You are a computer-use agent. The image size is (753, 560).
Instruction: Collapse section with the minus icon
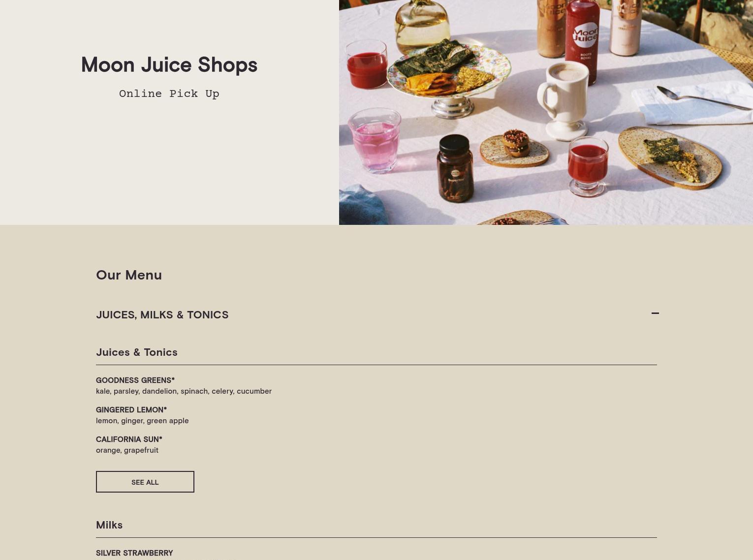click(x=655, y=313)
